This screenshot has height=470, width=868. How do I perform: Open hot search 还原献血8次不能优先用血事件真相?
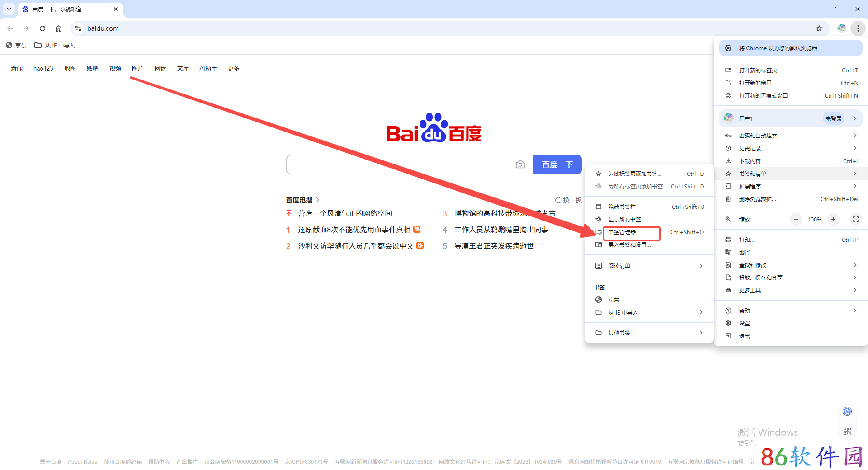point(354,230)
